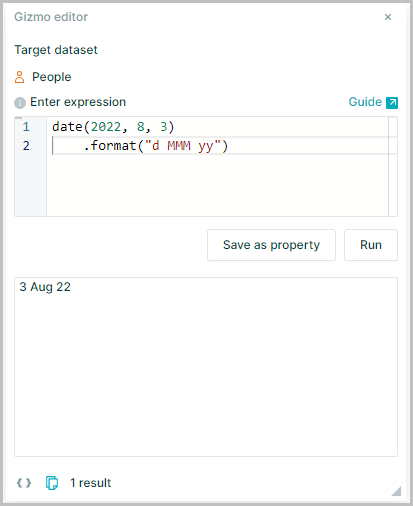Click line number 2 in the gutter
The height and width of the screenshot is (506, 413).
pos(26,146)
